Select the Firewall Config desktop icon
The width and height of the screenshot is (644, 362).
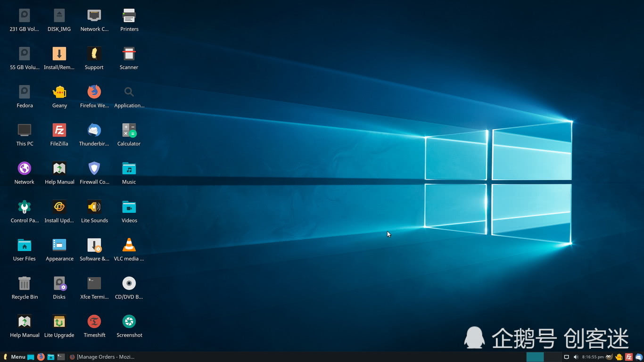click(94, 169)
